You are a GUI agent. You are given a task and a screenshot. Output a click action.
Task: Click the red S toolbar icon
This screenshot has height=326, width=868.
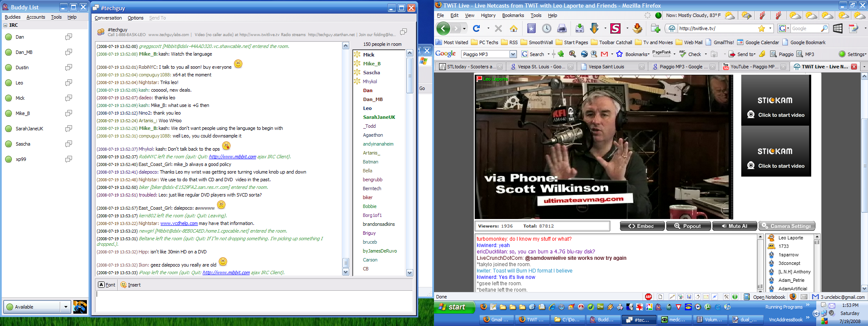(x=615, y=28)
